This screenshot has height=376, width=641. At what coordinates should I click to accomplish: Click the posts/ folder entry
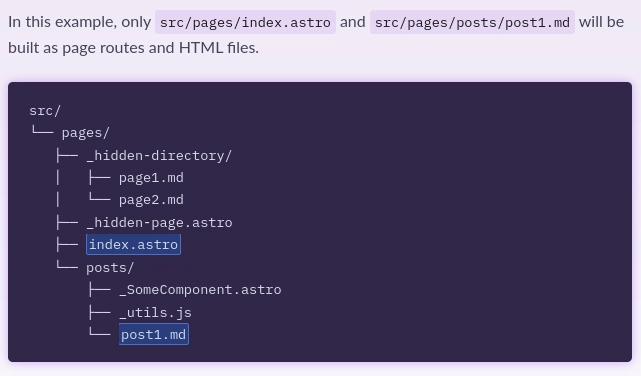[110, 268]
